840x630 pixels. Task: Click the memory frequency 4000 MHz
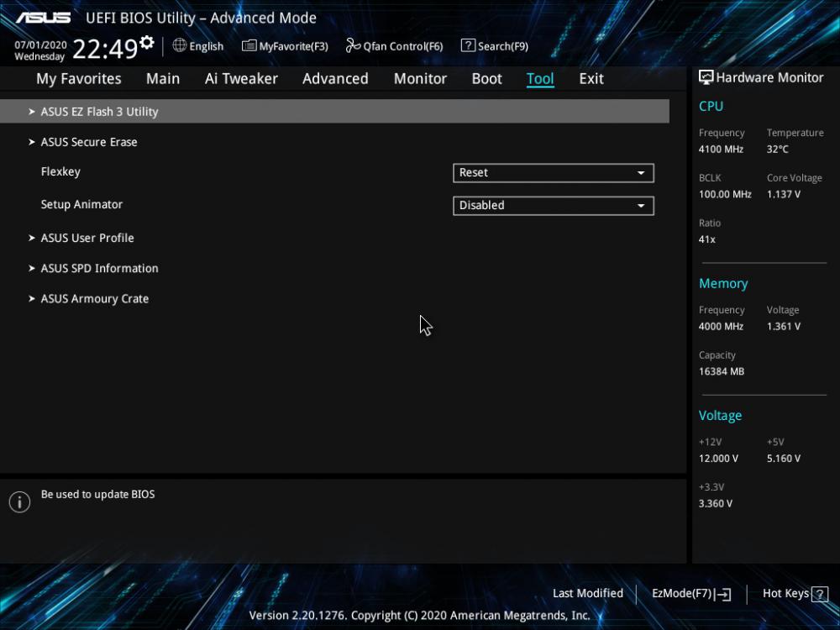pyautogui.click(x=721, y=326)
